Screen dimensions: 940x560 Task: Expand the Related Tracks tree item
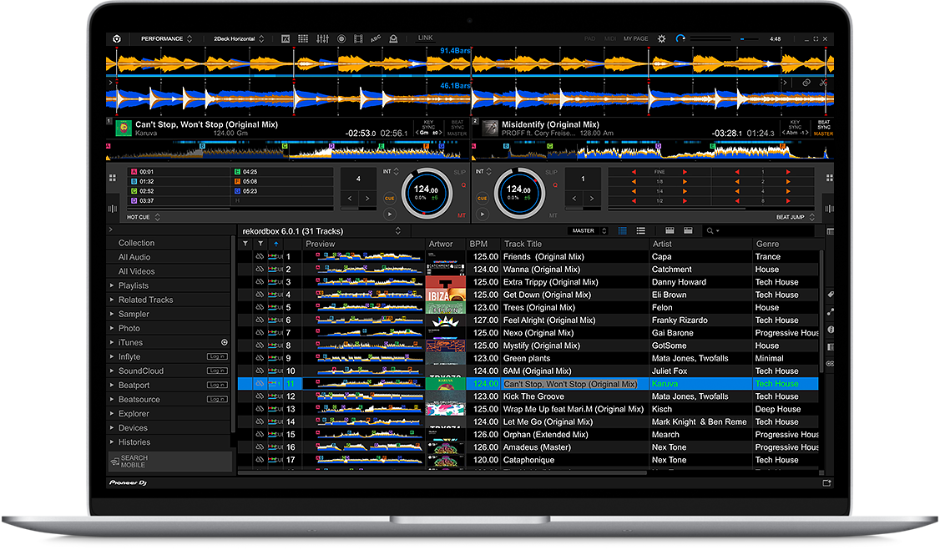(x=112, y=300)
